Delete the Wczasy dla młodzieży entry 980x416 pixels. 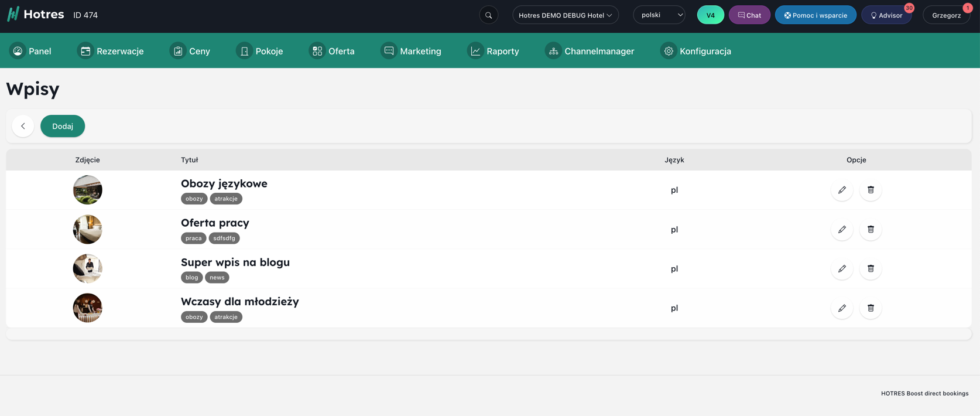click(870, 308)
